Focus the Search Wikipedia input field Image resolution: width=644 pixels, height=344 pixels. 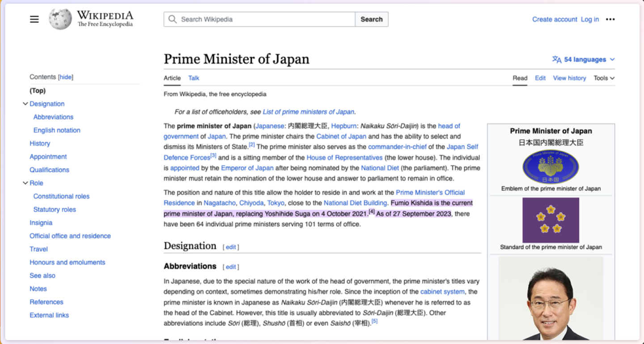(259, 19)
